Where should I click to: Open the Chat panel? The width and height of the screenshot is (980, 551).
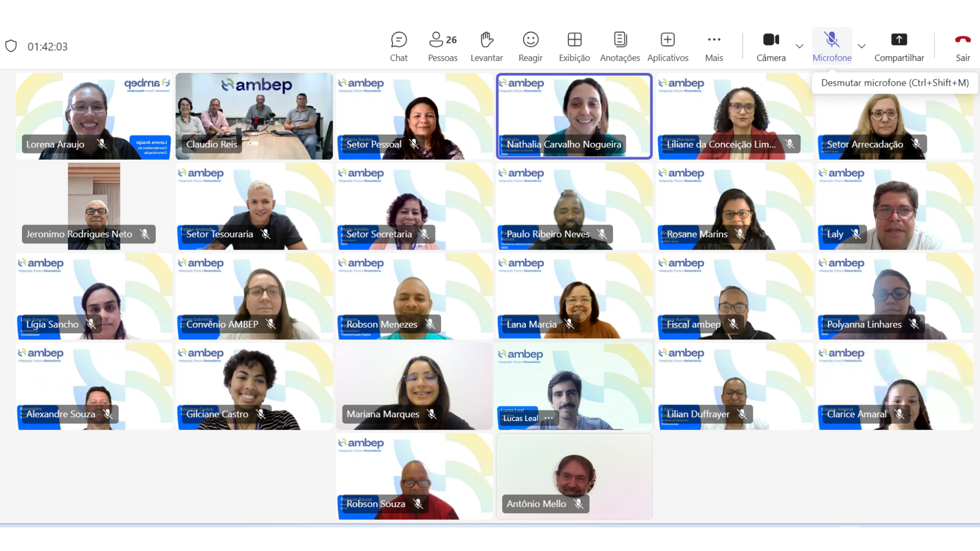tap(398, 46)
